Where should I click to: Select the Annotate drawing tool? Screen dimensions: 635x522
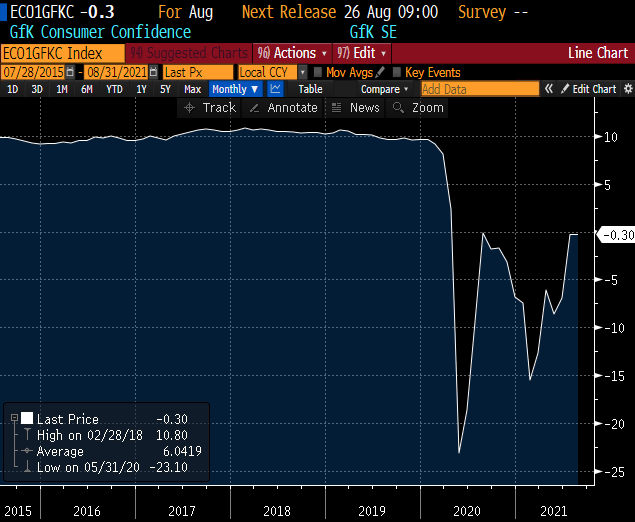(283, 107)
